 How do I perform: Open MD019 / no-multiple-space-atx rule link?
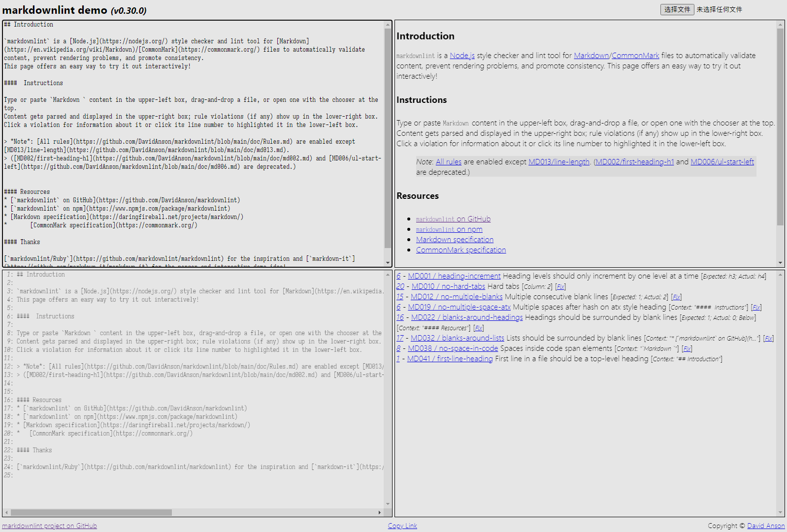(x=459, y=307)
